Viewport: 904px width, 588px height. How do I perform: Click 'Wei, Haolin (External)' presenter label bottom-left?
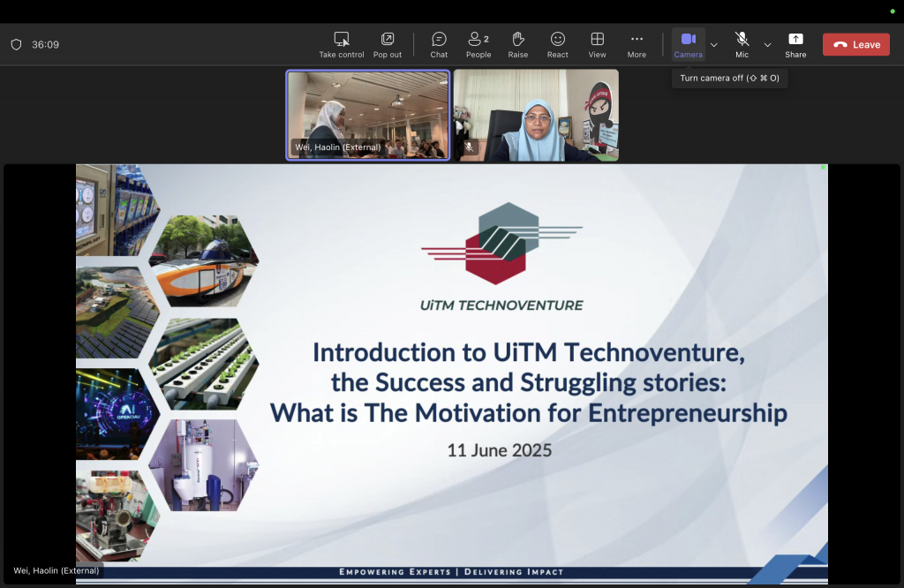point(56,570)
